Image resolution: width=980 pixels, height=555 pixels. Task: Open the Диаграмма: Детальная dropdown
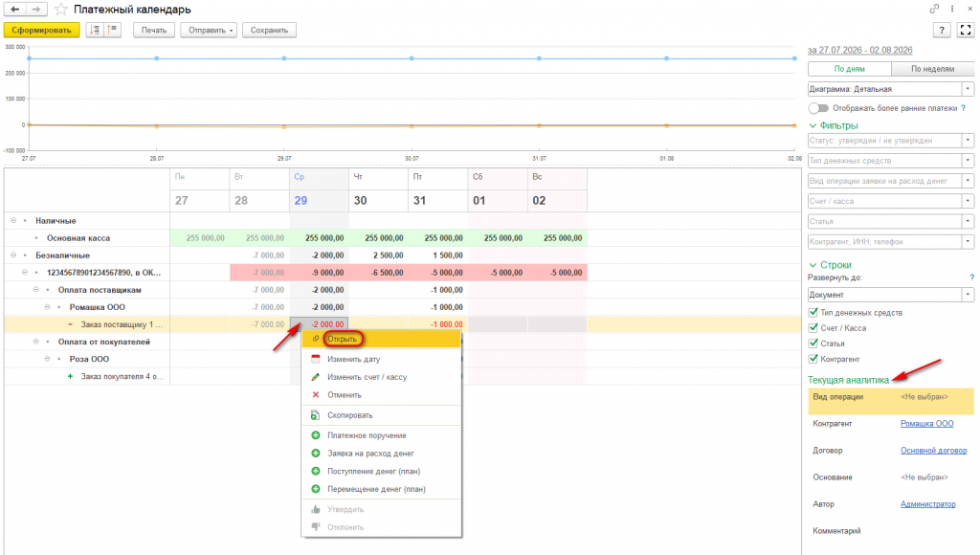pyautogui.click(x=968, y=89)
